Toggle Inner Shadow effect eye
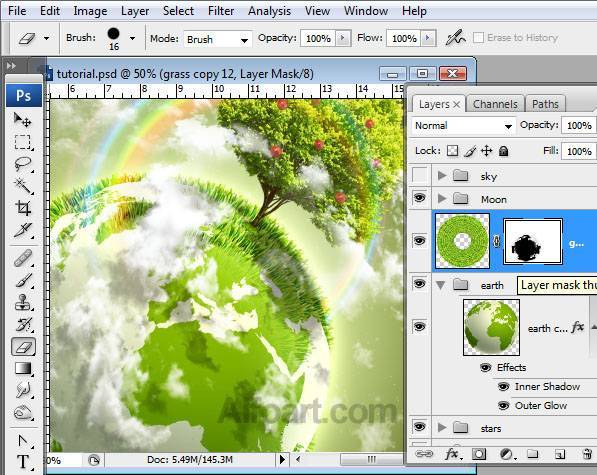Screen dimensions: 597x475 tap(503, 387)
